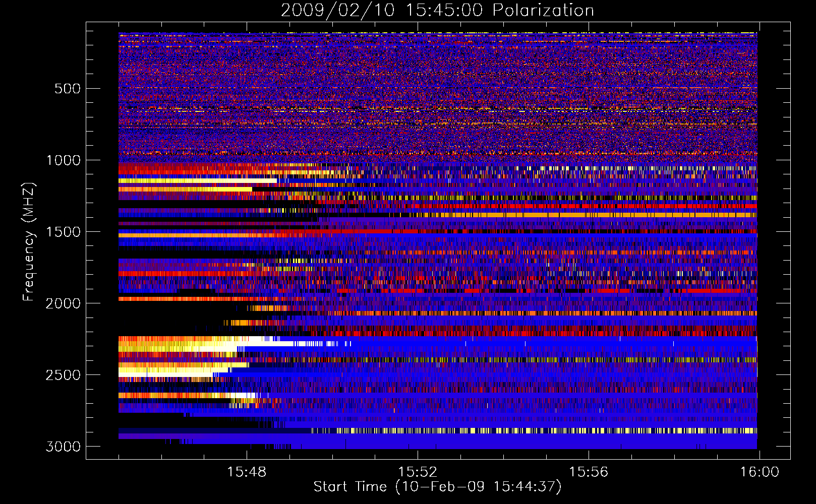Image resolution: width=816 pixels, height=504 pixels.
Task: Select the 2500 frequency axis label
Action: (x=63, y=375)
